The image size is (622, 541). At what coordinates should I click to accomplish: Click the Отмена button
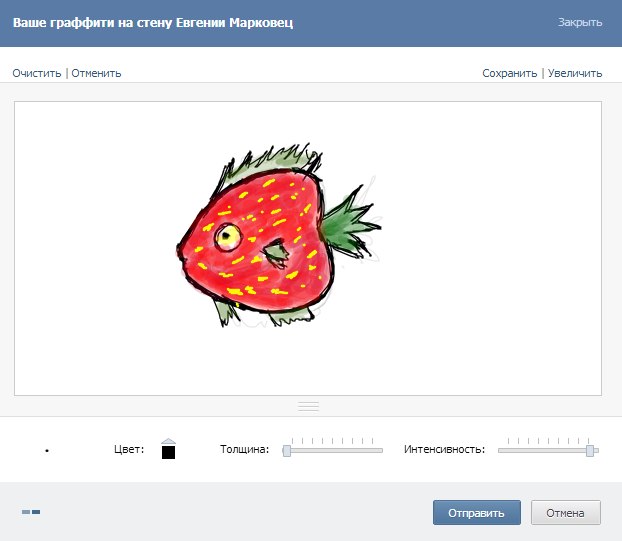[x=566, y=512]
